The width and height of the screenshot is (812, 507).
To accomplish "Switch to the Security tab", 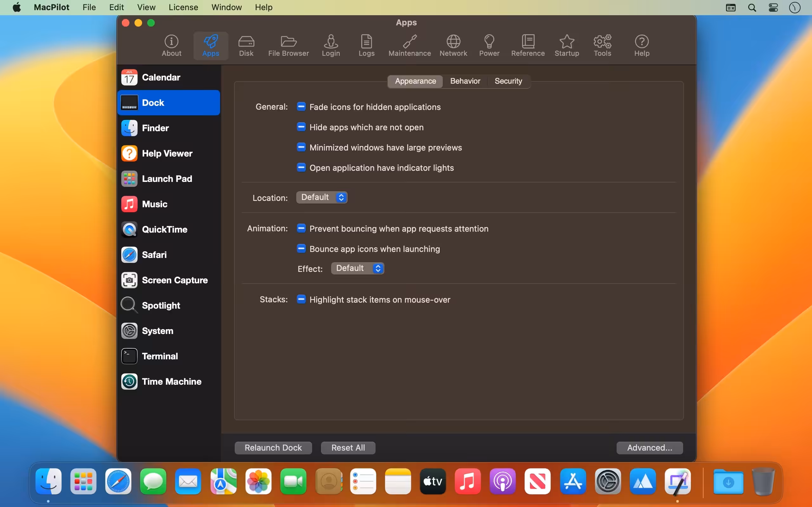I will pyautogui.click(x=508, y=81).
